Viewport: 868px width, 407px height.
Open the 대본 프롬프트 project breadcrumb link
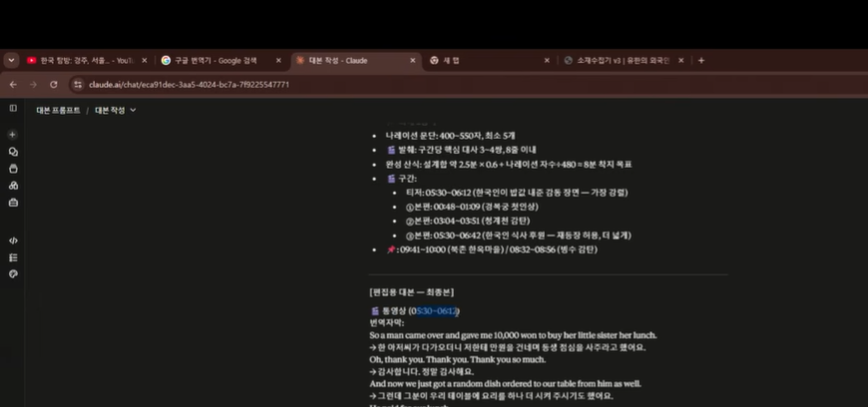click(x=58, y=110)
